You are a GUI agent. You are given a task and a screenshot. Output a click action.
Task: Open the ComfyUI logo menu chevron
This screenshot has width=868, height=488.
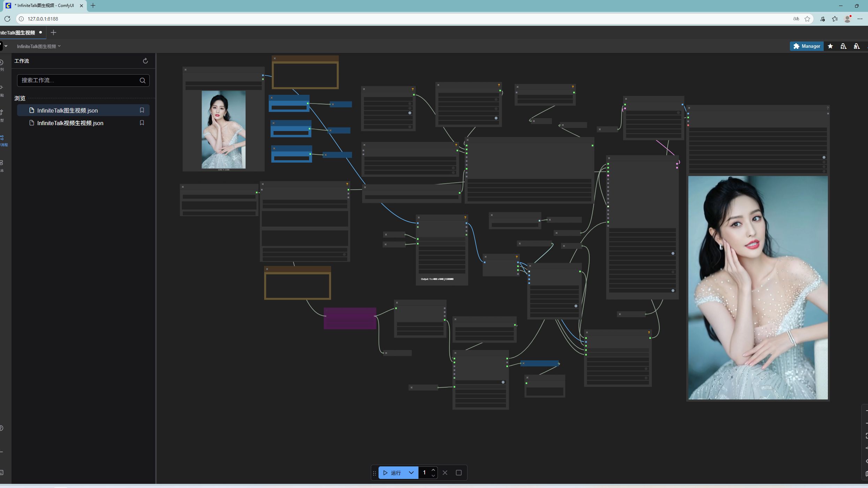tap(6, 46)
